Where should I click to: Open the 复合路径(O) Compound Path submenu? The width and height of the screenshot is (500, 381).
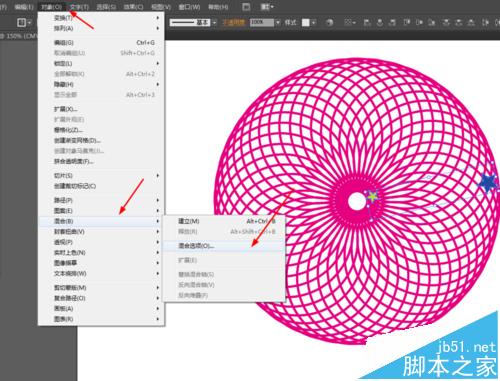click(x=101, y=298)
